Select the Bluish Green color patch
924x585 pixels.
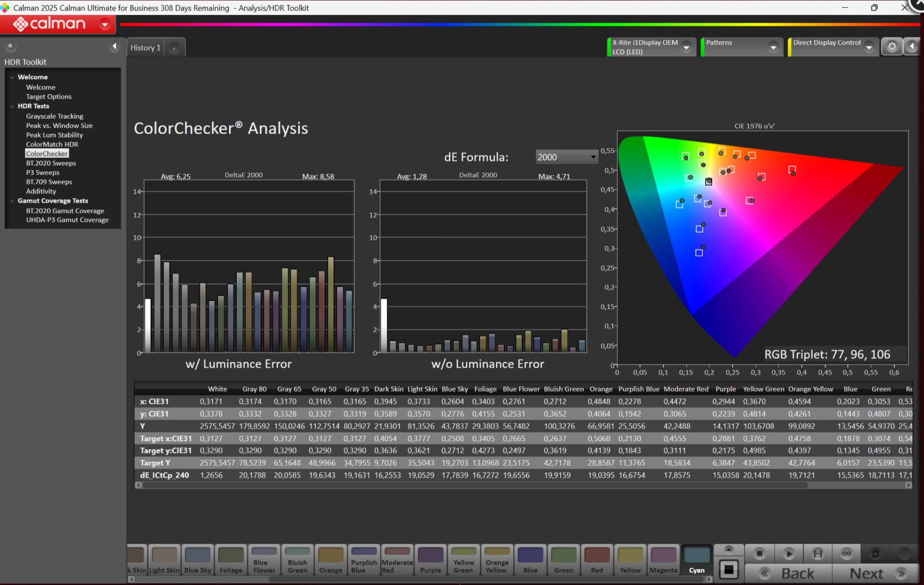point(297,560)
